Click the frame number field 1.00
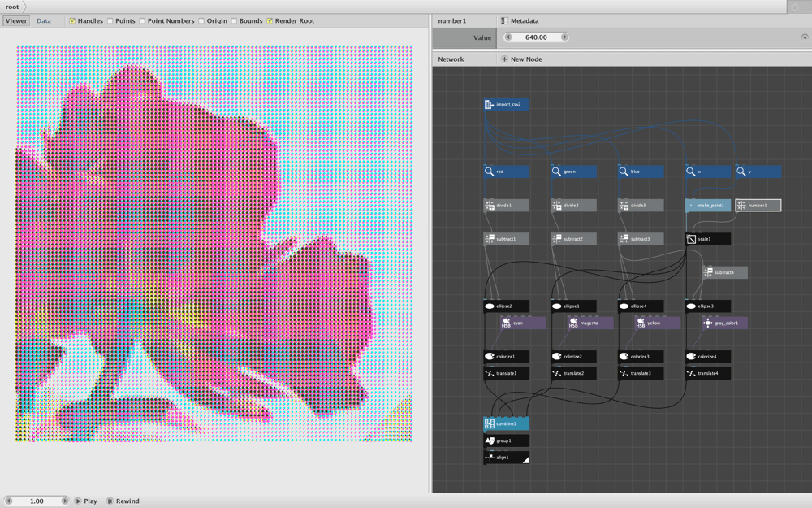This screenshot has height=508, width=812. click(x=37, y=501)
